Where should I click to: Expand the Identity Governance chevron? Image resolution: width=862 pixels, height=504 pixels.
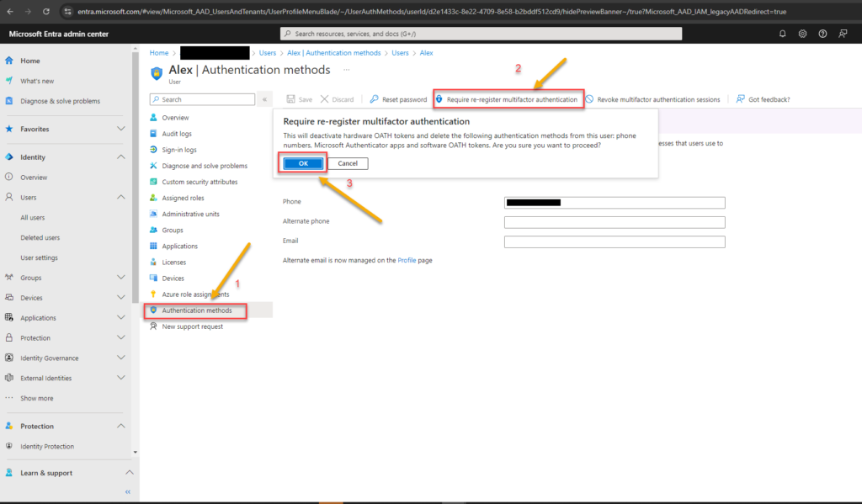[121, 358]
